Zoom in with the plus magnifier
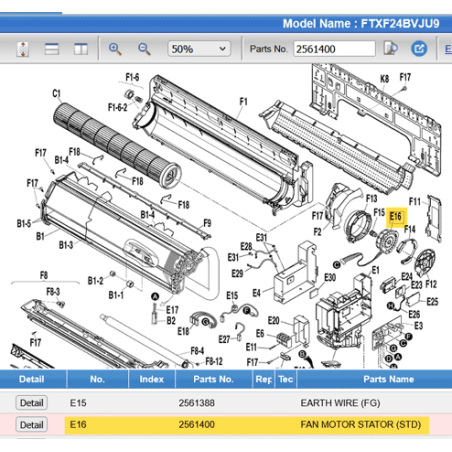 (115, 49)
